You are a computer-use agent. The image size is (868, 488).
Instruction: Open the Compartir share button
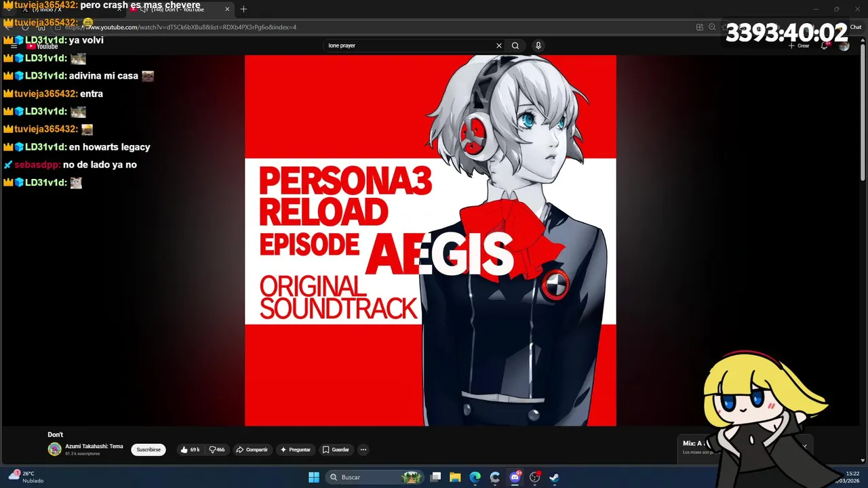252,449
